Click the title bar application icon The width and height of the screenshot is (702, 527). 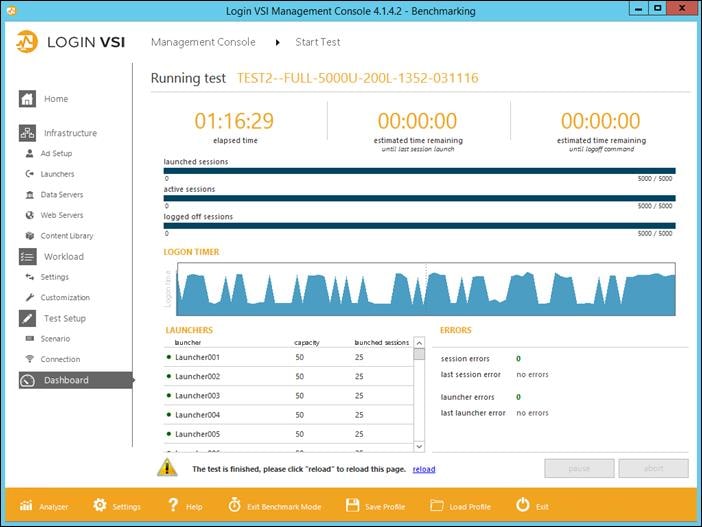coord(11,10)
